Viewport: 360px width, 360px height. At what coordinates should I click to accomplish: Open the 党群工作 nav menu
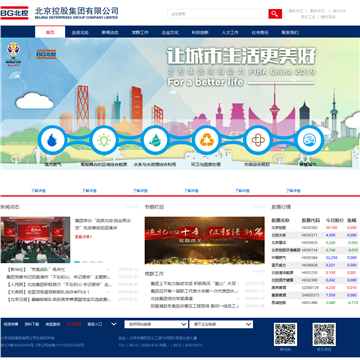point(140,33)
